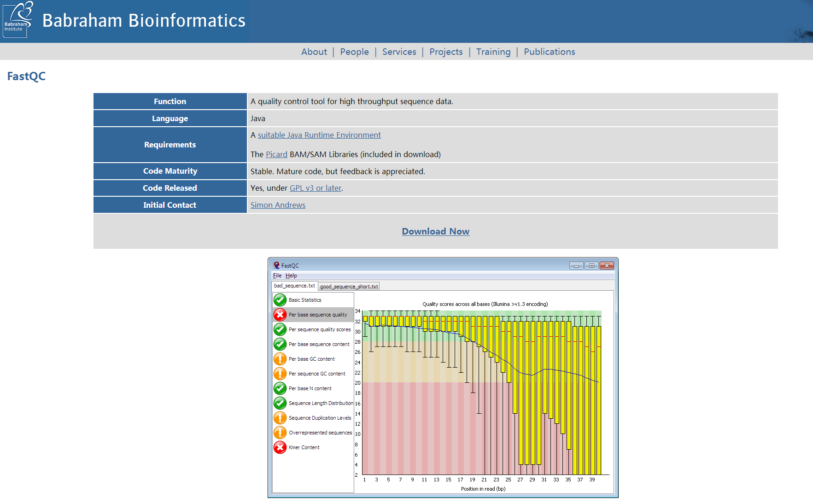Click green check icon for Basic Statistics
This screenshot has height=504, width=813.
point(280,300)
